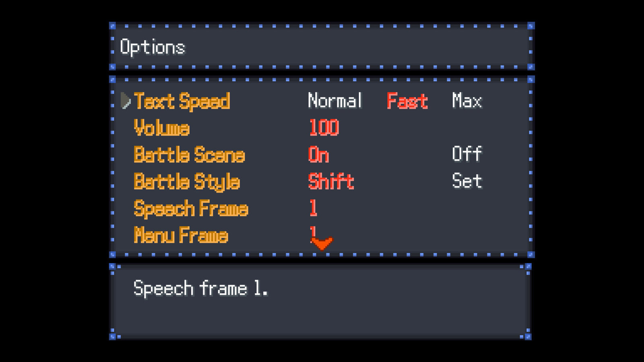The height and width of the screenshot is (362, 644).
Task: Click the orange scroll-down arrow
Action: [322, 243]
